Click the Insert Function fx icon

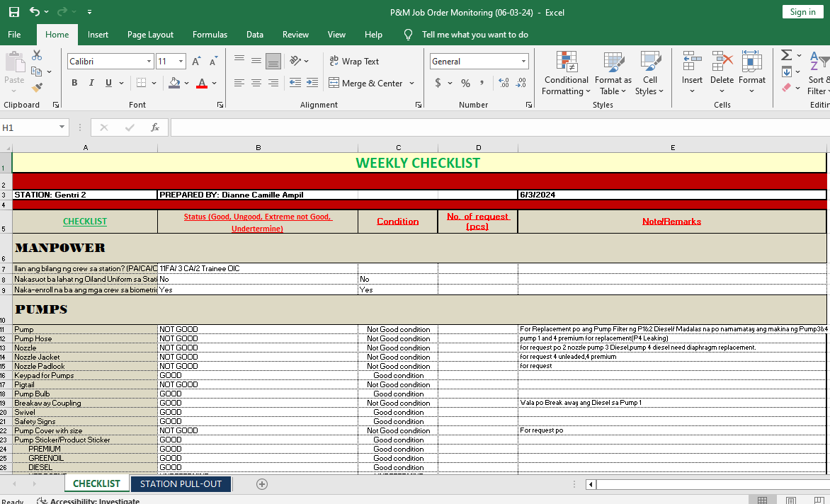(x=154, y=127)
